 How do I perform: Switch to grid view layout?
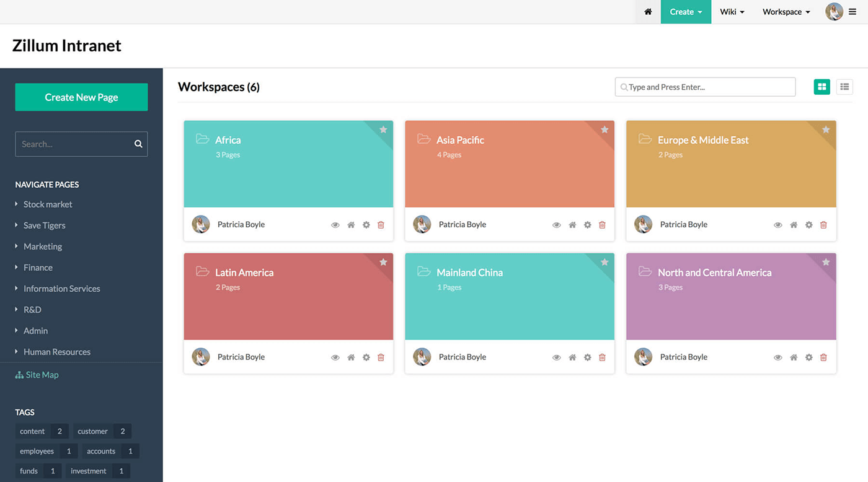point(821,87)
